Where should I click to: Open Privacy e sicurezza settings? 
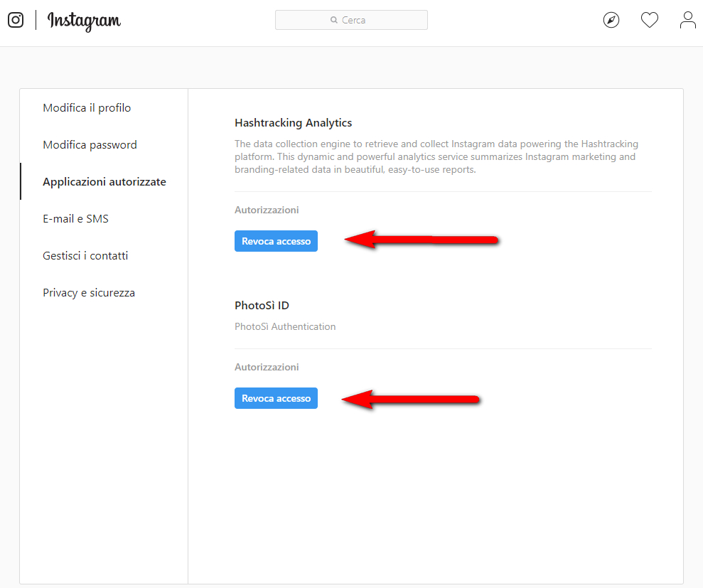88,292
